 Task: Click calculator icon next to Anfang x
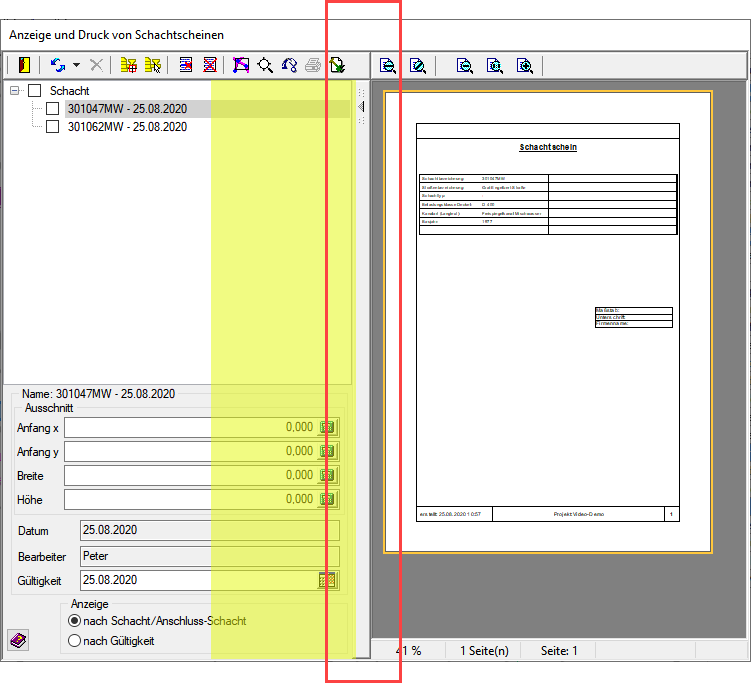[327, 427]
